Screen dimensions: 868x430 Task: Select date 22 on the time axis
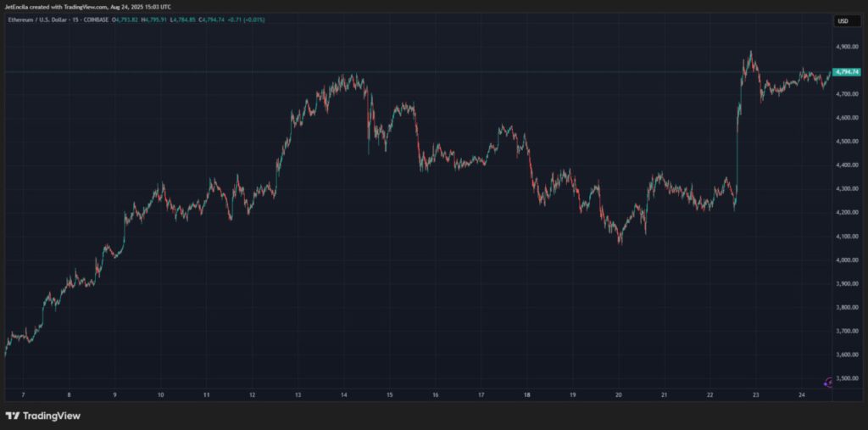710,395
